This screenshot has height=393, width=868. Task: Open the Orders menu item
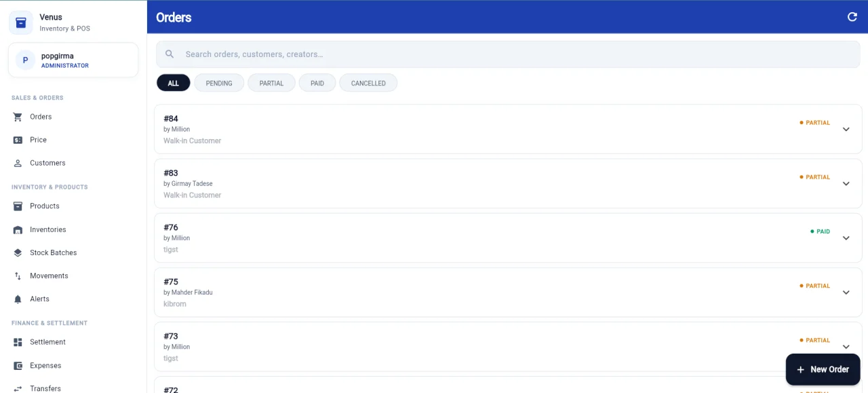[73, 117]
